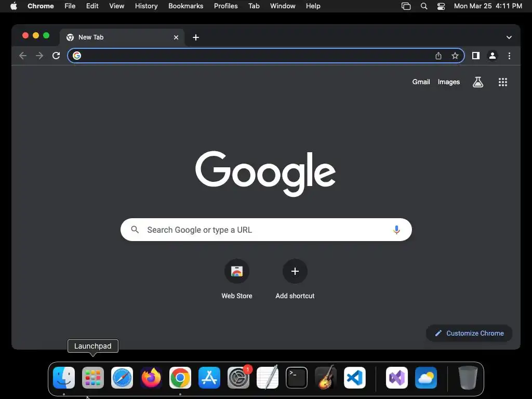Open Visual Studio Code from Dock
The width and height of the screenshot is (532, 399).
pyautogui.click(x=354, y=378)
